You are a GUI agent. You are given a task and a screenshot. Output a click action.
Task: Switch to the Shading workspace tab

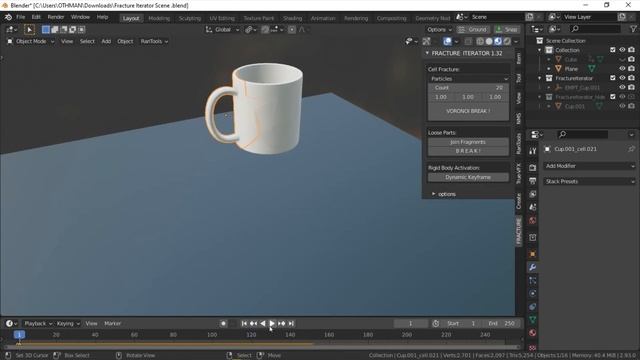292,18
